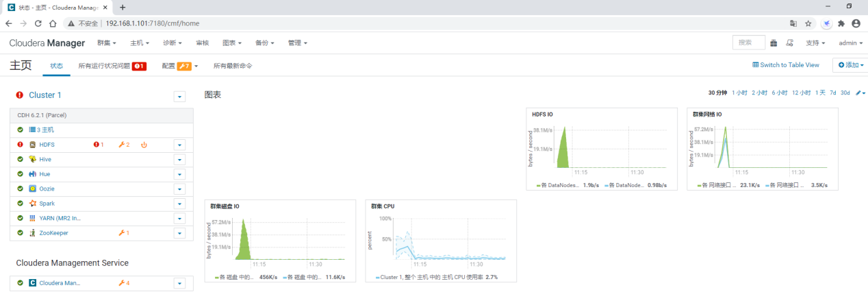Screen dimensions: 868x303
Task: Open a new browser tab
Action: click(123, 7)
